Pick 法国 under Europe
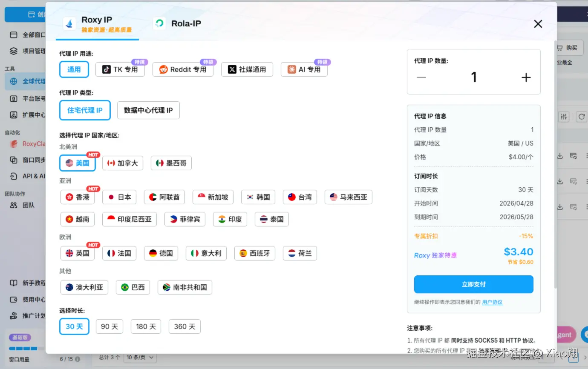This screenshot has height=369, width=588. (119, 253)
